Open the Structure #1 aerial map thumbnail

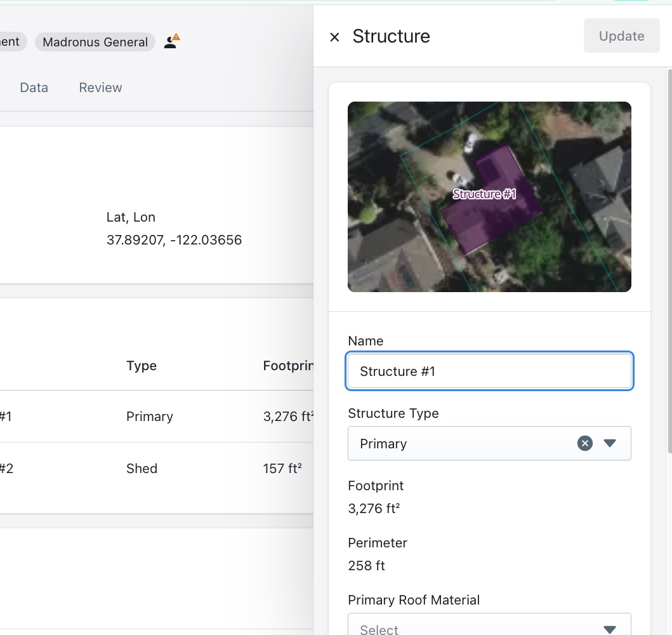coord(489,197)
